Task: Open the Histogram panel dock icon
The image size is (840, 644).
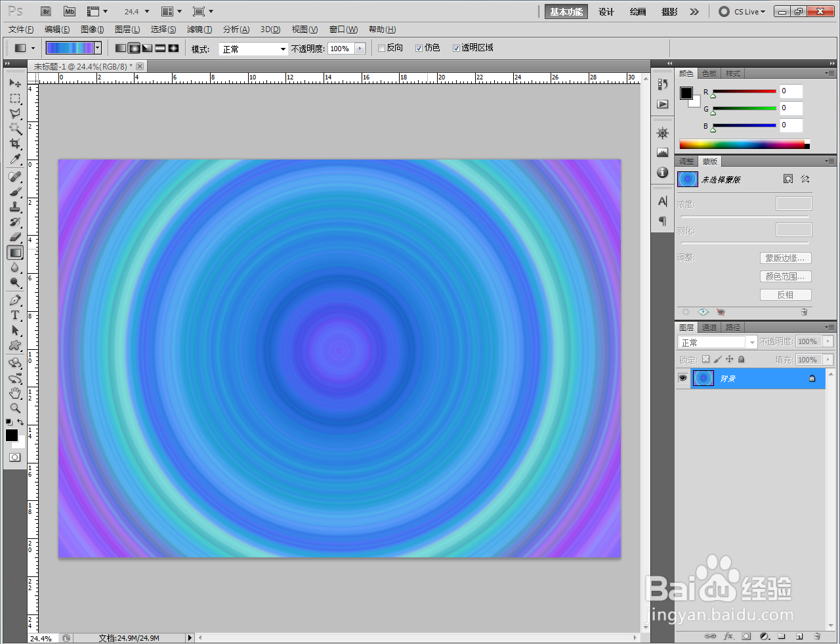Action: click(x=663, y=152)
